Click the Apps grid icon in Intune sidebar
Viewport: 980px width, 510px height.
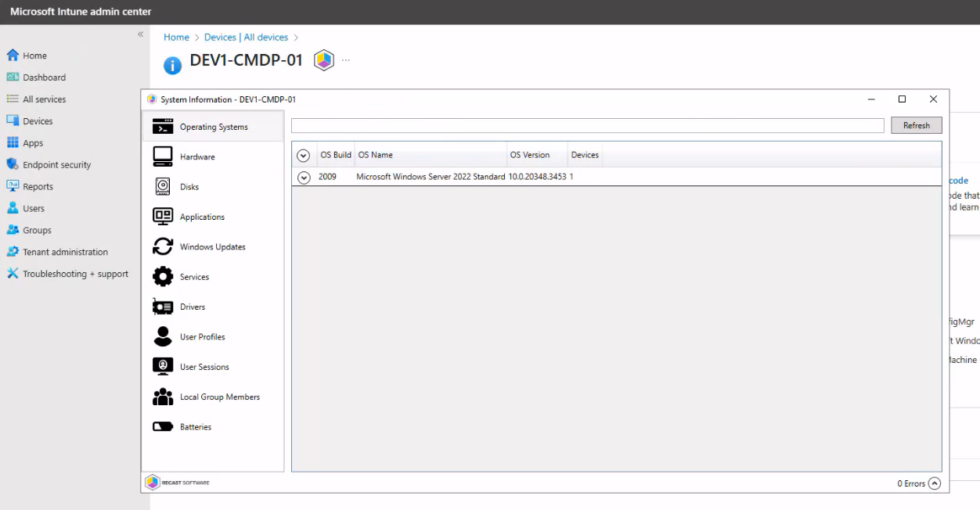click(x=13, y=143)
